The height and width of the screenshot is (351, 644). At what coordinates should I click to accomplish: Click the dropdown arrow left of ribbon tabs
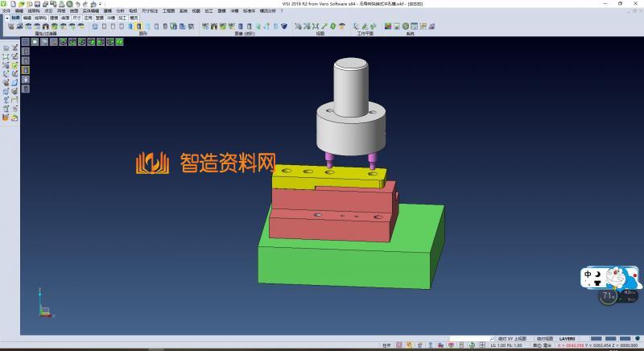pos(7,18)
